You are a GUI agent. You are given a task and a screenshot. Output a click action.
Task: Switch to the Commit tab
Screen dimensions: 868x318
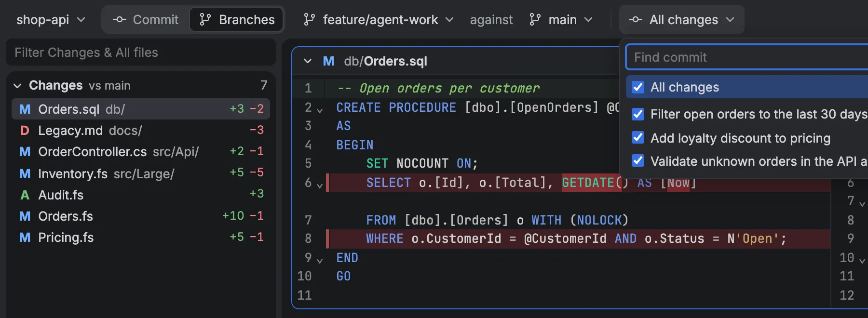coord(146,20)
